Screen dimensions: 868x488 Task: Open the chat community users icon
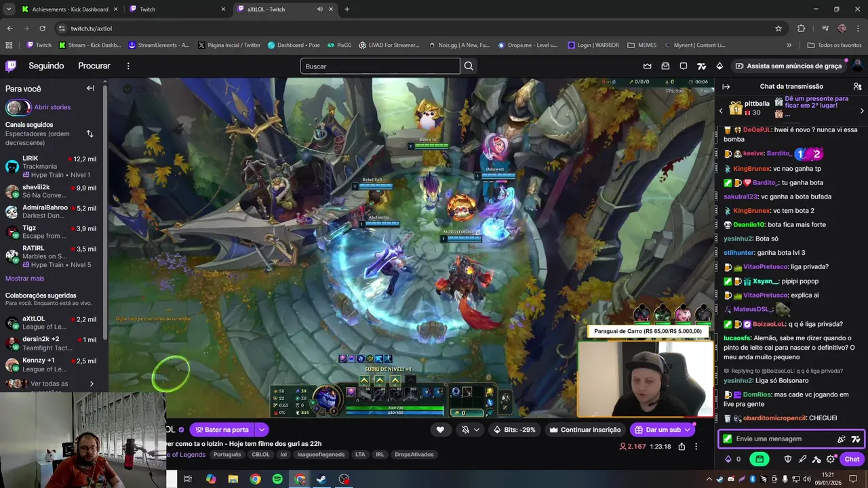coord(857,86)
